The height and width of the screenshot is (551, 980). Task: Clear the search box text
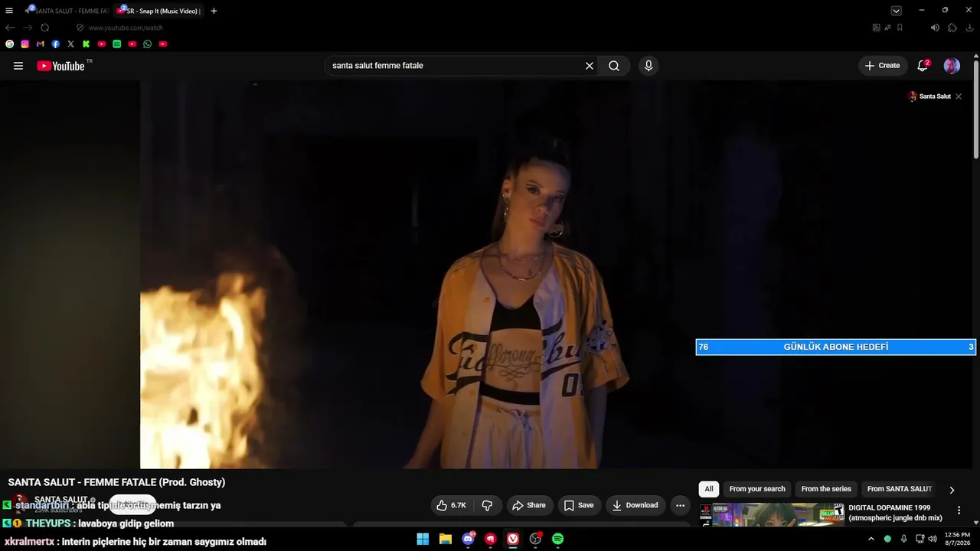click(590, 66)
